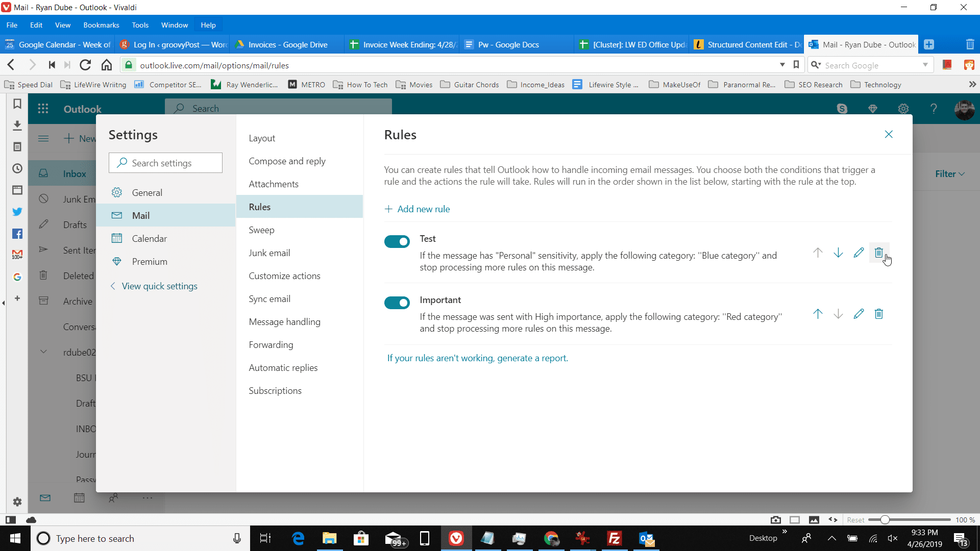The width and height of the screenshot is (980, 551).
Task: Open Junk email settings option
Action: [269, 253]
